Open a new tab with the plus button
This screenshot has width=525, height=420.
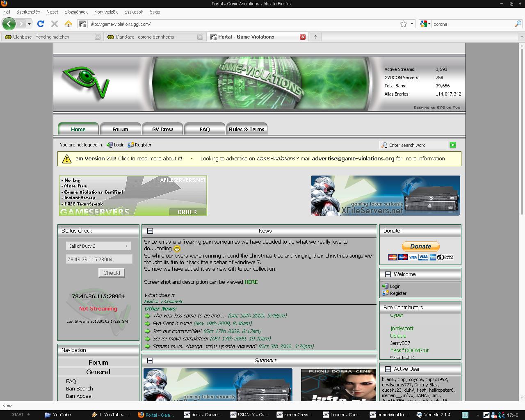coord(315,37)
